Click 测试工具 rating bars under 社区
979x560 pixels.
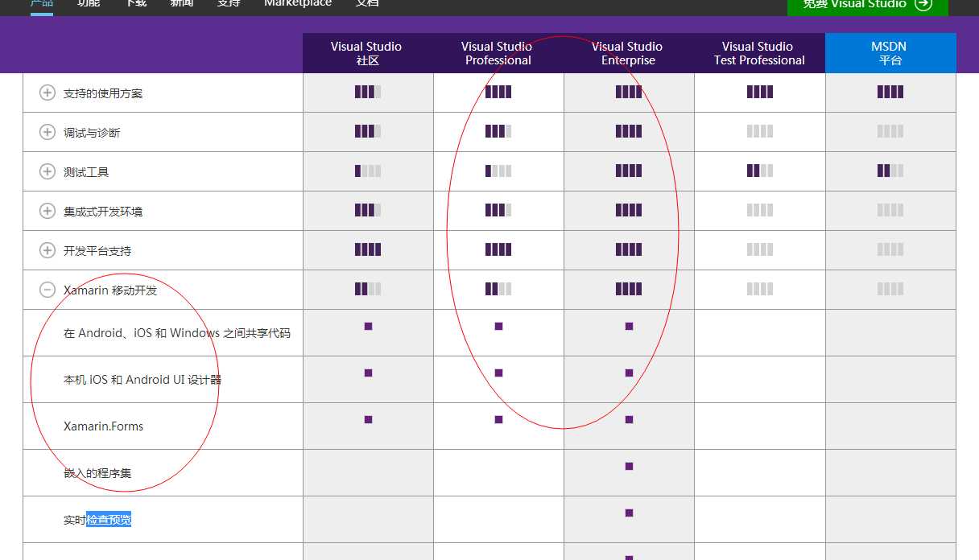(x=368, y=171)
